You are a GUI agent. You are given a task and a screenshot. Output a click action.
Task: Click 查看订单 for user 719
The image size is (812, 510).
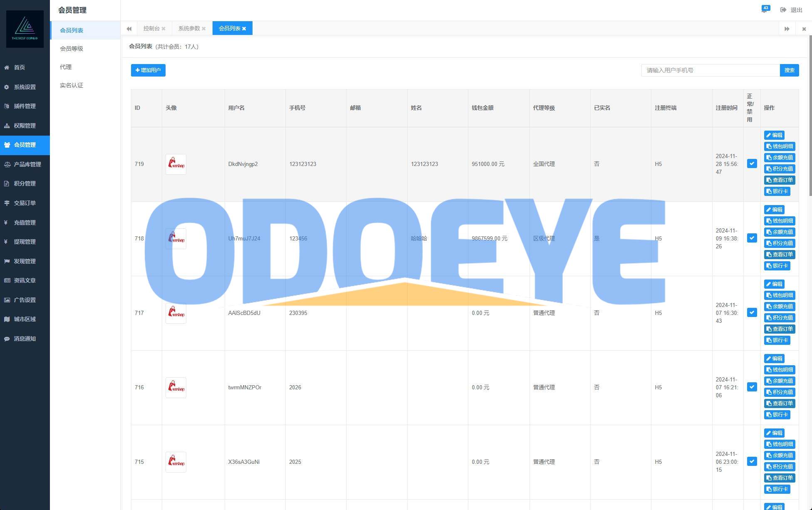click(x=780, y=180)
